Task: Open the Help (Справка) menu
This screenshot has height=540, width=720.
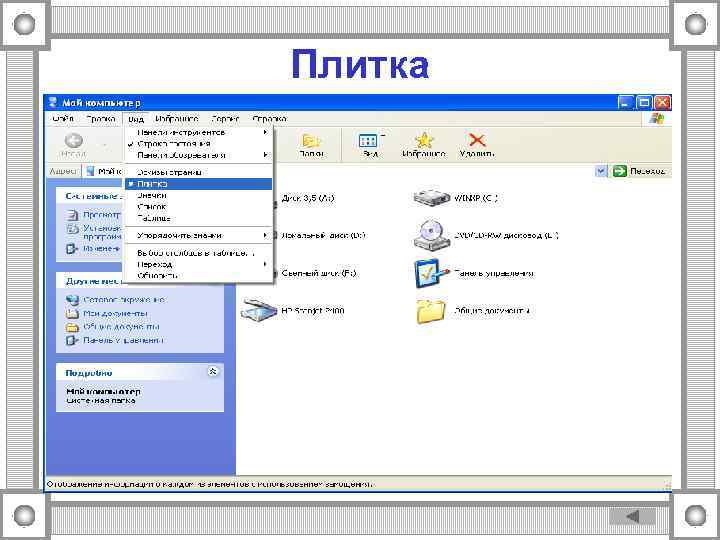Action: pos(269,119)
